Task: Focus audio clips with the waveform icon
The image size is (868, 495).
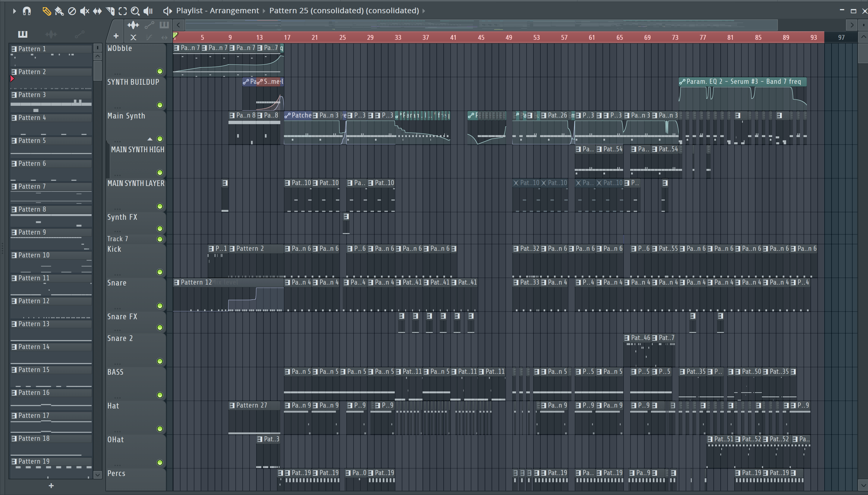Action: pos(133,25)
